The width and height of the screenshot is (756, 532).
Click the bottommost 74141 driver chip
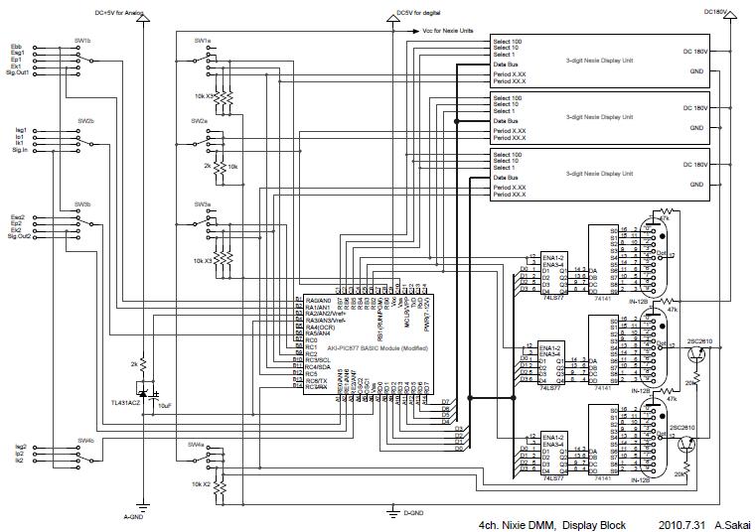coord(603,440)
